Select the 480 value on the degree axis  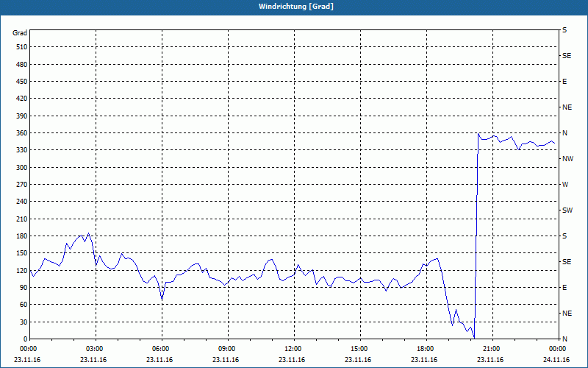[x=21, y=64]
